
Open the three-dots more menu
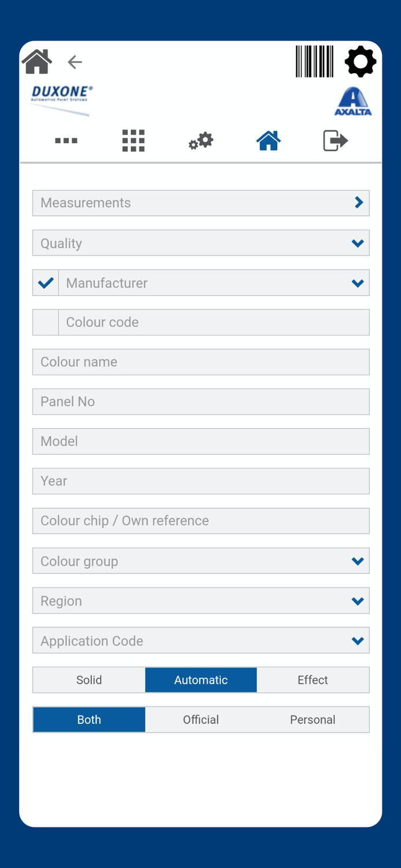[x=66, y=141]
